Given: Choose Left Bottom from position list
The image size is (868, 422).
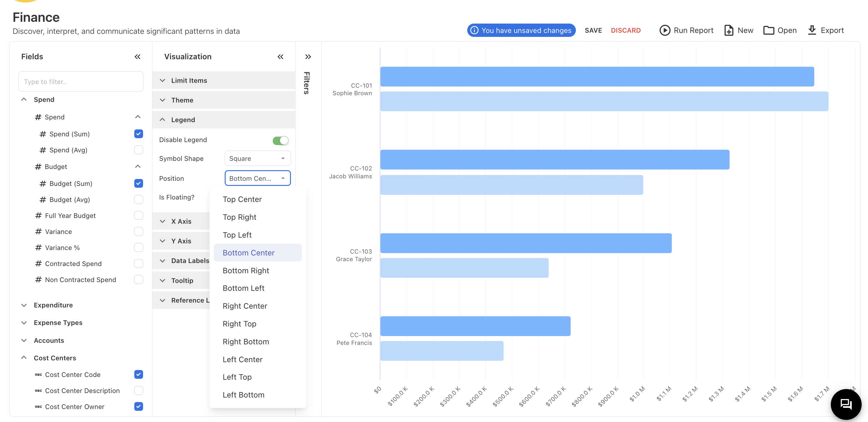Looking at the screenshot, I should [x=243, y=395].
